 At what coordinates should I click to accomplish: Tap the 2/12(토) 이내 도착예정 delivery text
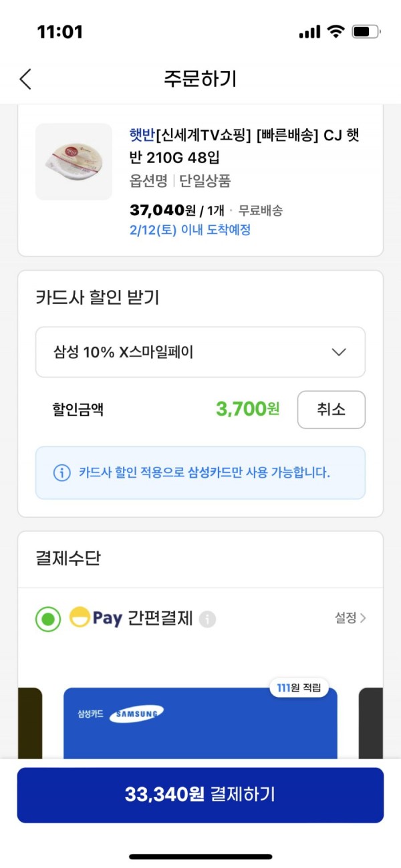(x=190, y=230)
